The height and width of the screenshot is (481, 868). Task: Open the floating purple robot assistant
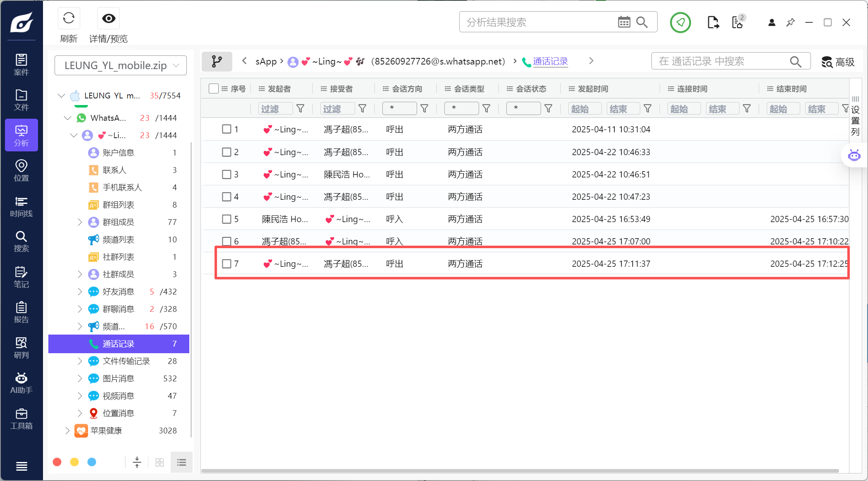(854, 156)
